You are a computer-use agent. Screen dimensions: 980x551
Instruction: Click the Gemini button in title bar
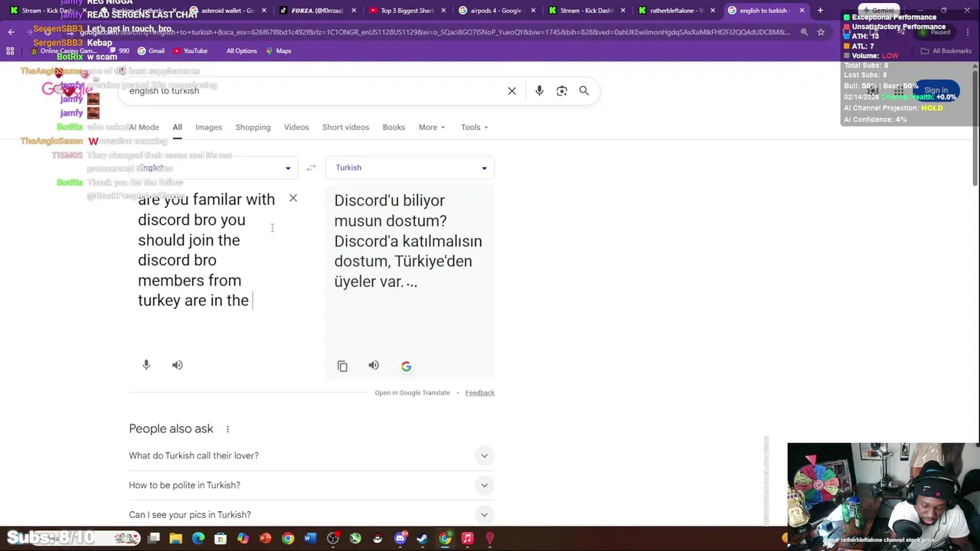click(x=879, y=11)
